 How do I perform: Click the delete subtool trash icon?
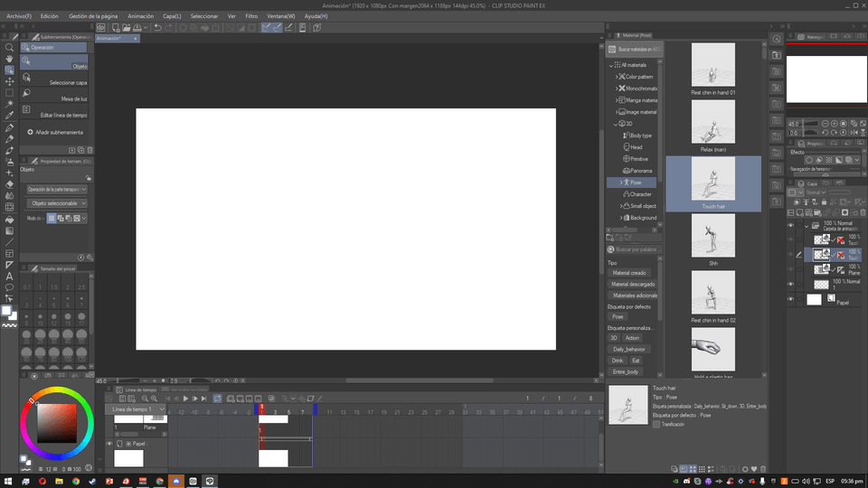tap(90, 150)
